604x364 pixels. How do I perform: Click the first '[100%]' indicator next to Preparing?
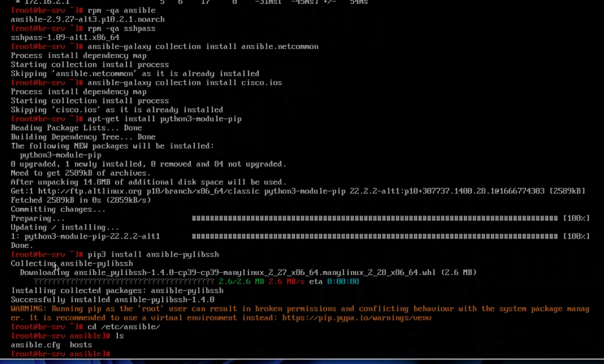pos(576,218)
